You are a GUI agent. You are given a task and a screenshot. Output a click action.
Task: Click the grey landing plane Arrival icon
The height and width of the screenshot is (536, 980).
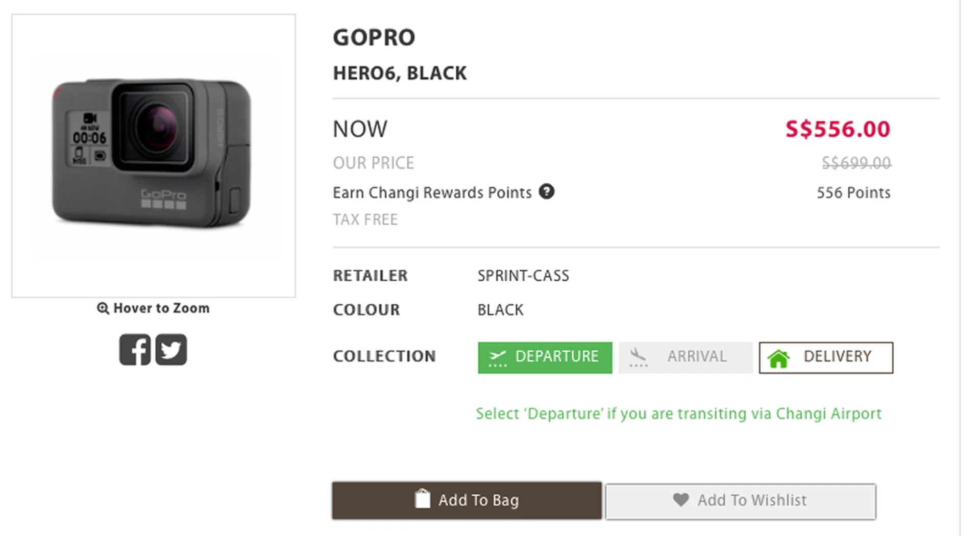[x=638, y=357]
